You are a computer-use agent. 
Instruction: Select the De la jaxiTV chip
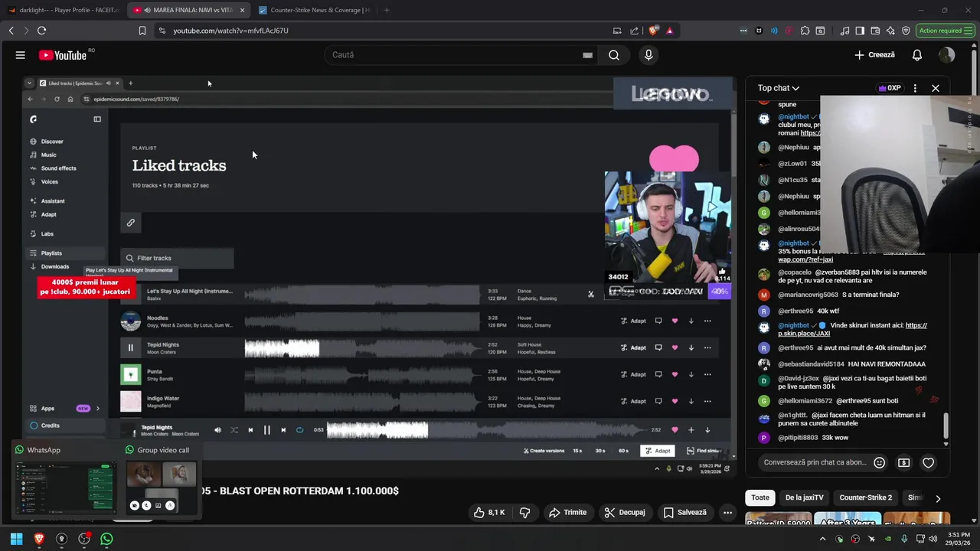(804, 497)
